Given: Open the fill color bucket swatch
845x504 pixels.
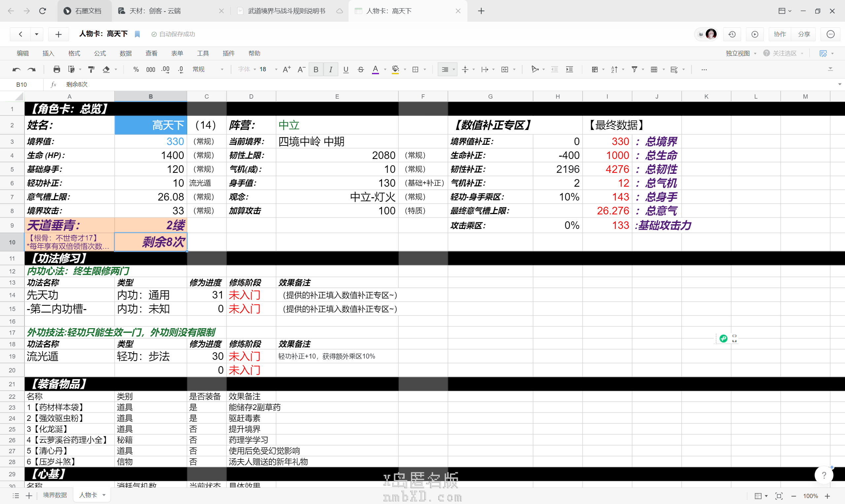Looking at the screenshot, I should 395,70.
